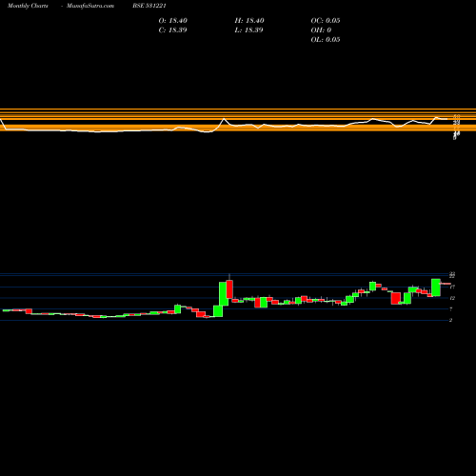
Task: Select the red candle with the highest wick
Action: pos(229,289)
